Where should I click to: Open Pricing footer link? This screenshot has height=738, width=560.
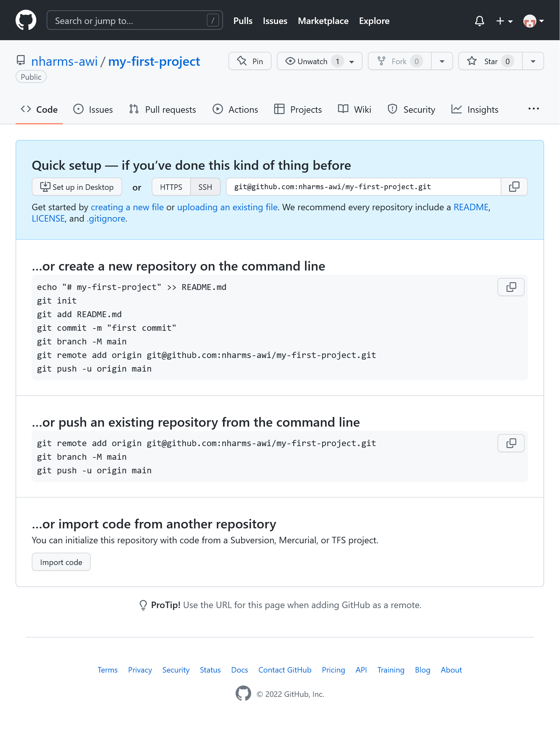point(333,670)
